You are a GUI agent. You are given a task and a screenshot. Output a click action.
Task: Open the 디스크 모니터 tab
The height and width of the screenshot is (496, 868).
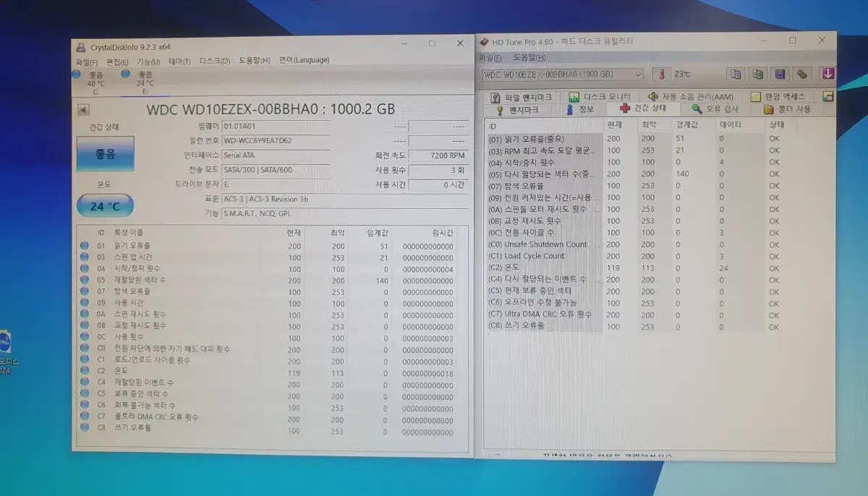click(600, 97)
